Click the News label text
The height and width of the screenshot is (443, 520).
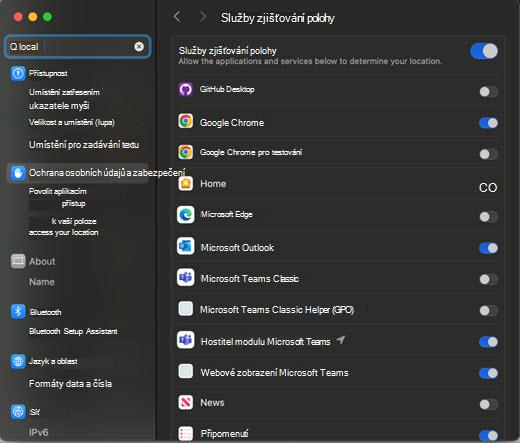pyautogui.click(x=212, y=403)
